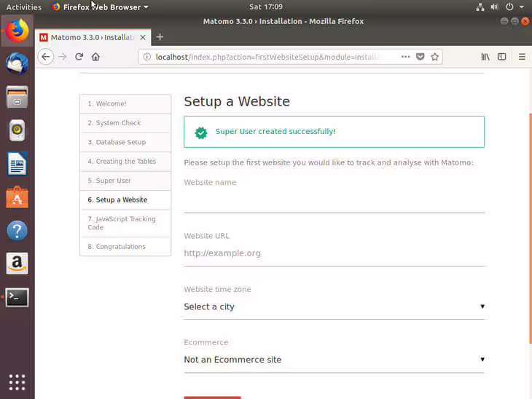Open the Website time zone dropdown

335,307
